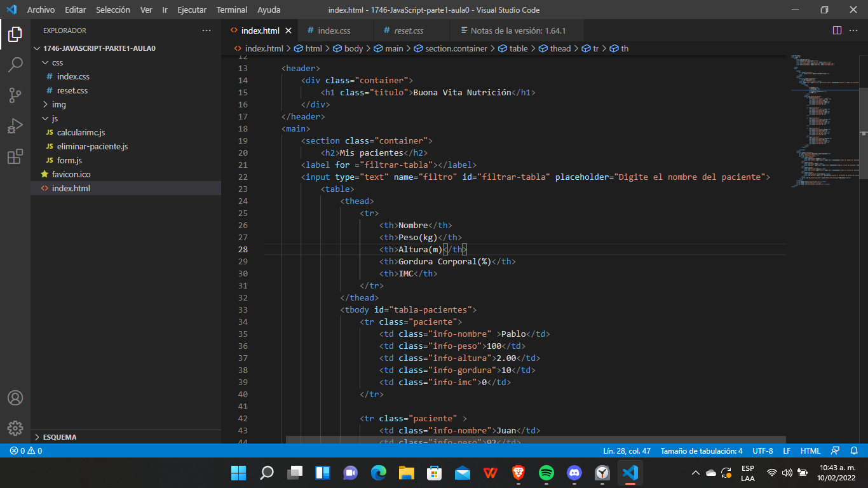Open Brave browser from the taskbar
Viewport: 868px width, 488px height.
pos(519,473)
